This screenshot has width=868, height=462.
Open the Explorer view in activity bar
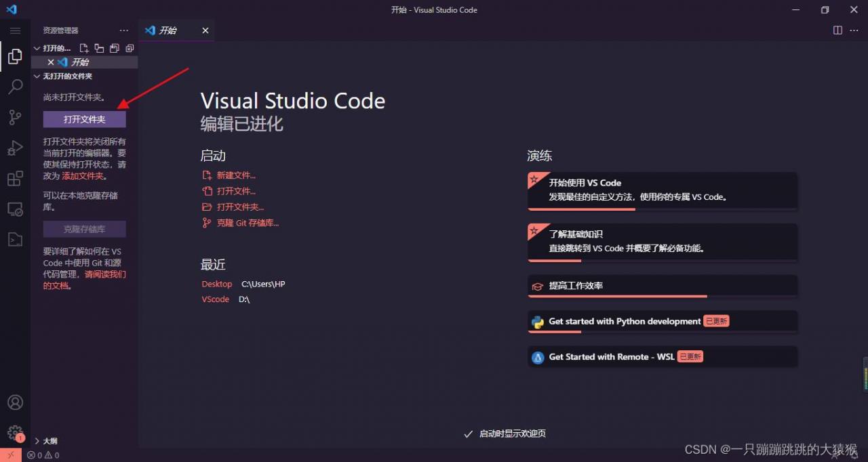15,56
